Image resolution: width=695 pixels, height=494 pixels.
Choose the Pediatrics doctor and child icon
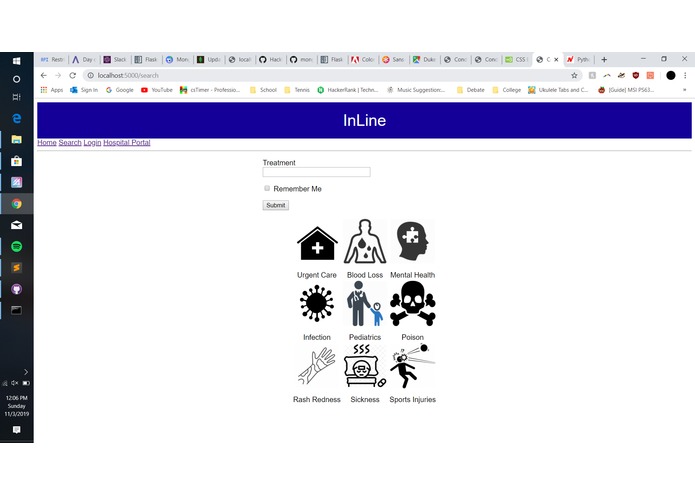click(x=365, y=303)
